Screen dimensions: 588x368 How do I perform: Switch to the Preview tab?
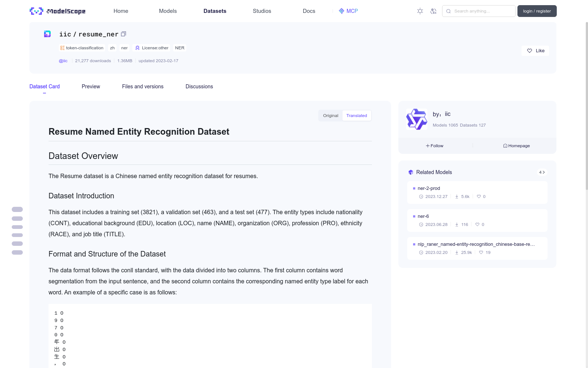click(91, 86)
